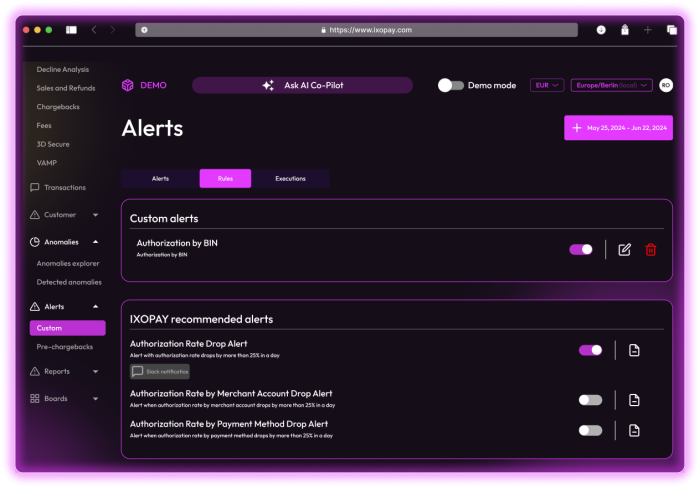Click the browser sidebar toggle icon
This screenshot has width=700, height=488.
(72, 30)
